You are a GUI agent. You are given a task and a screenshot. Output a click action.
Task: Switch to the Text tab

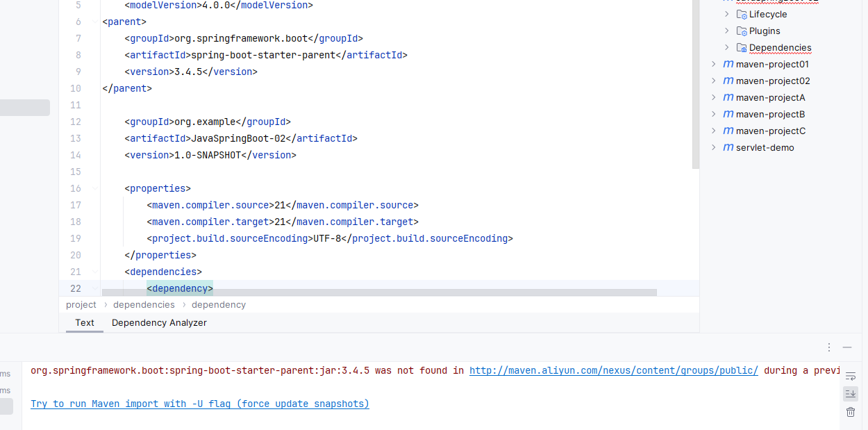point(85,322)
